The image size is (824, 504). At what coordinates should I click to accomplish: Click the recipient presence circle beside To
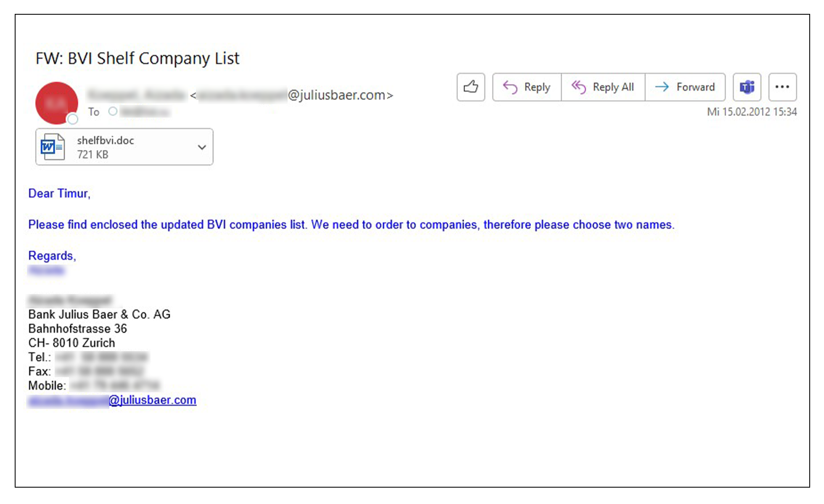click(x=113, y=111)
